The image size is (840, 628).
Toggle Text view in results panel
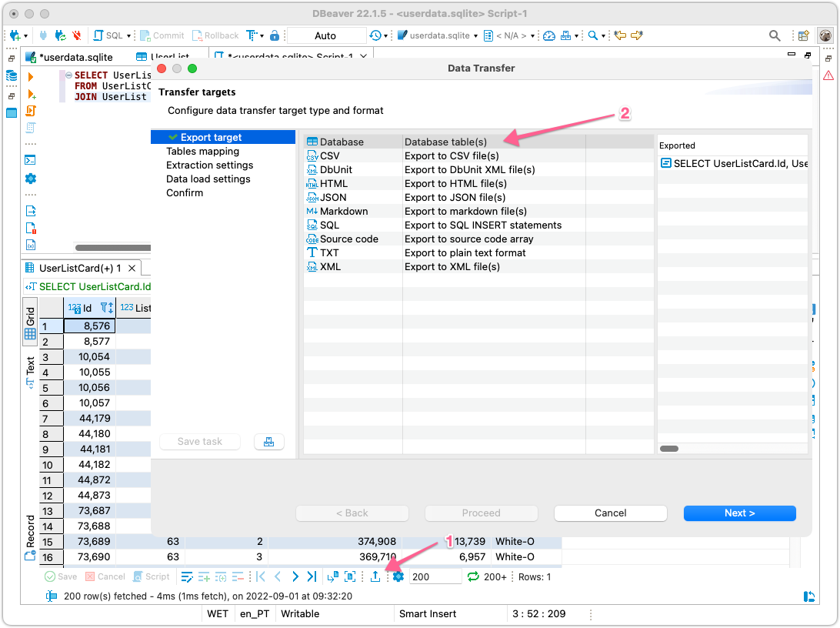click(31, 372)
